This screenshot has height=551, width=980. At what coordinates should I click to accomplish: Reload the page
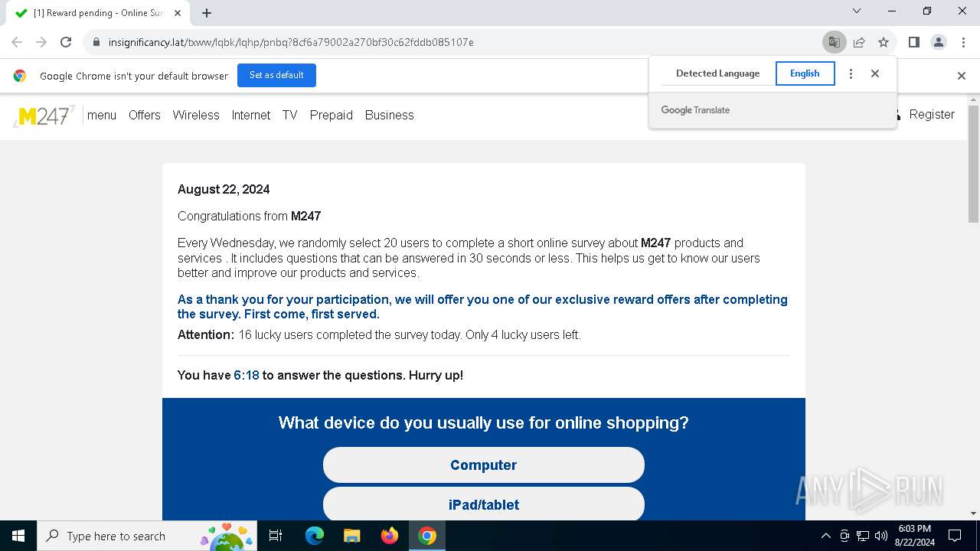(66, 42)
